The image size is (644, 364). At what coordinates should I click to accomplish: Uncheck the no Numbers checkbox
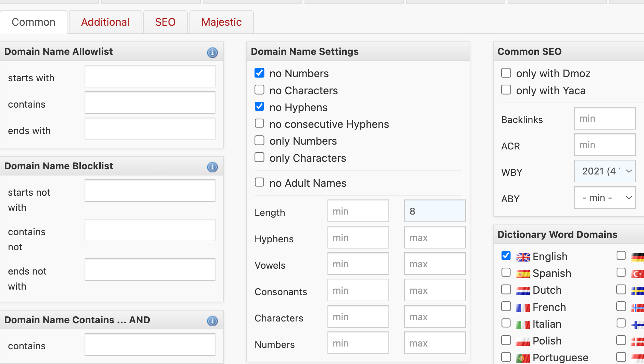(259, 73)
